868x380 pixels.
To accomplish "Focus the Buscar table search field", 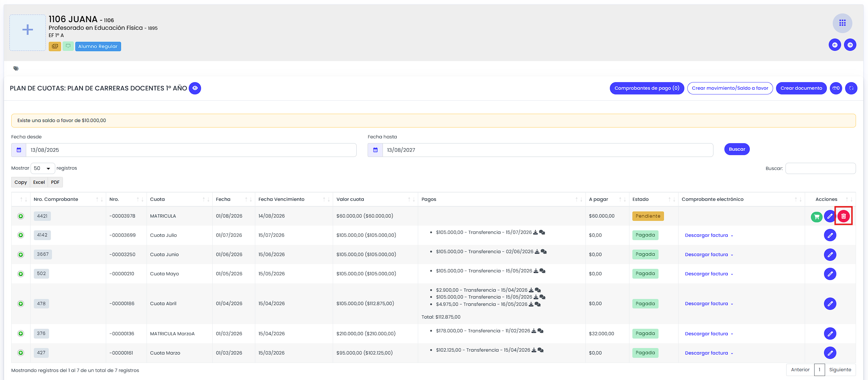I will (820, 169).
